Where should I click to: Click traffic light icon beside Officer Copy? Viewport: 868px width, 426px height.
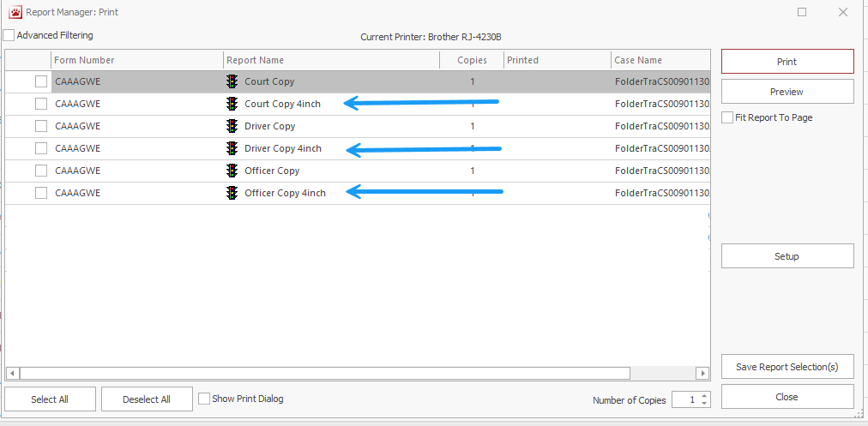click(232, 171)
